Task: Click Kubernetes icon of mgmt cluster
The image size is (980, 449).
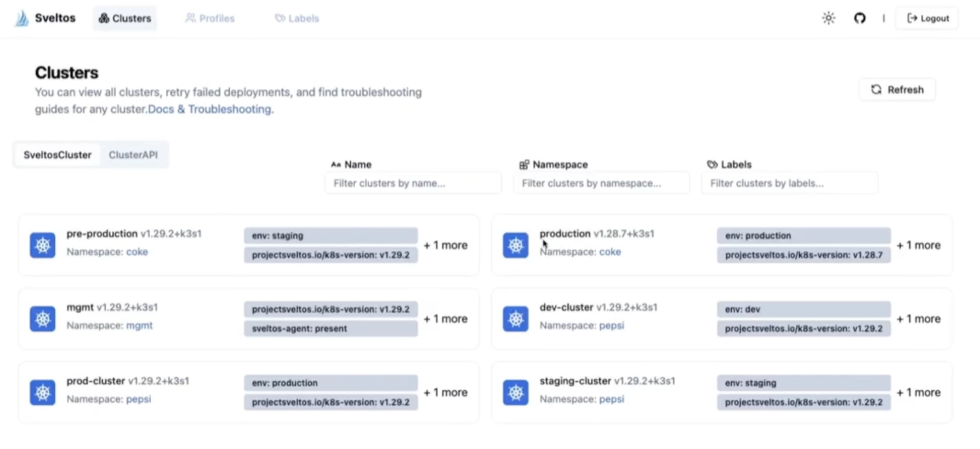Action: (x=43, y=319)
